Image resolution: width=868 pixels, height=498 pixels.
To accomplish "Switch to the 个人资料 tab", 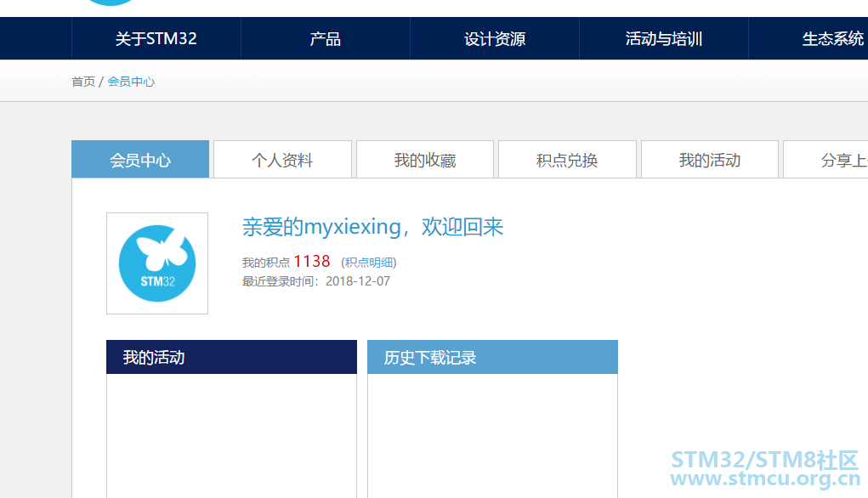I will [282, 160].
